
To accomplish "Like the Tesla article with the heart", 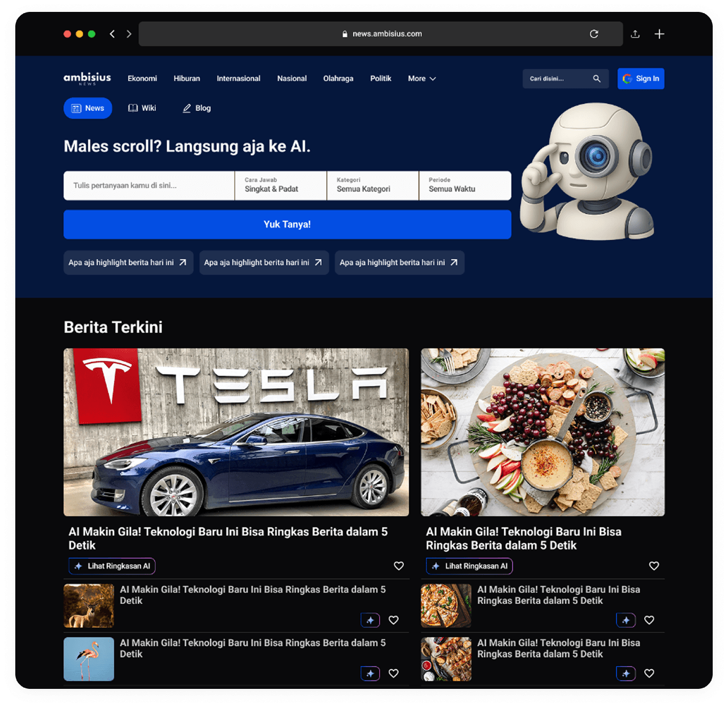I will (399, 566).
